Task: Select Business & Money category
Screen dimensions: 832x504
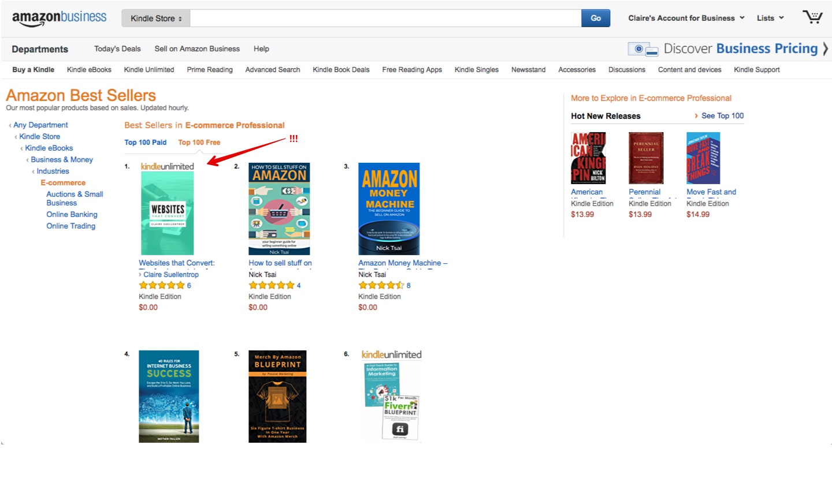Action: tap(62, 160)
